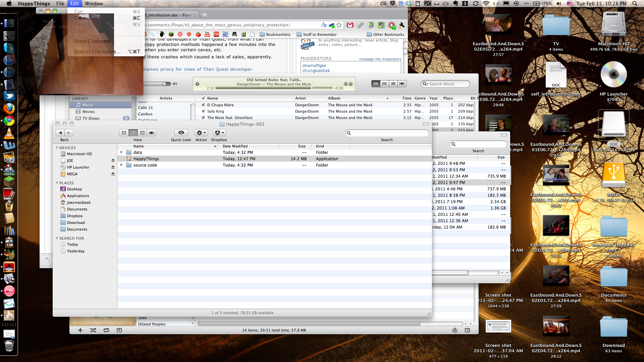
Task: Switch Finder to icon view
Action: 124,133
